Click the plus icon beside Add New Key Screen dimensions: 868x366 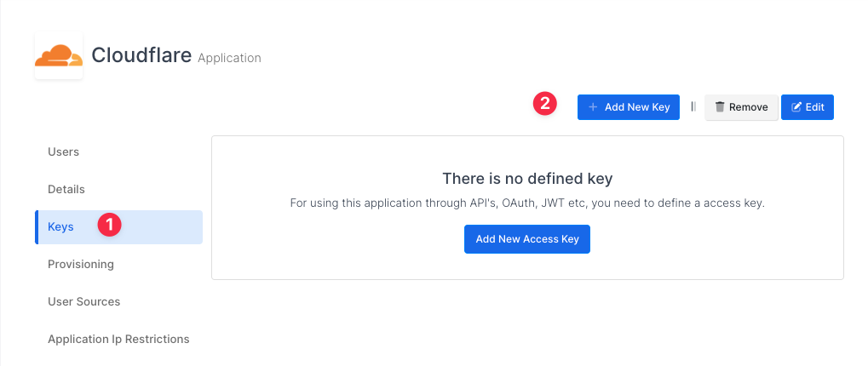[593, 107]
